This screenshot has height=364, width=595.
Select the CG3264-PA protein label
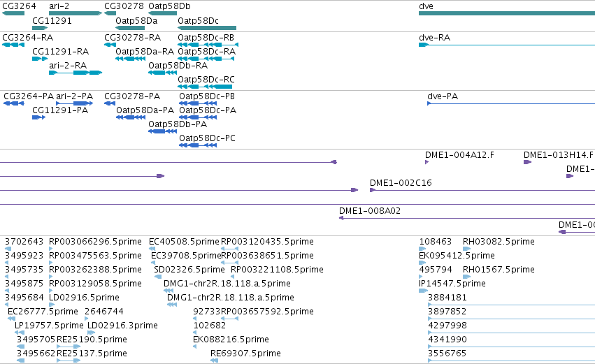[x=29, y=96]
